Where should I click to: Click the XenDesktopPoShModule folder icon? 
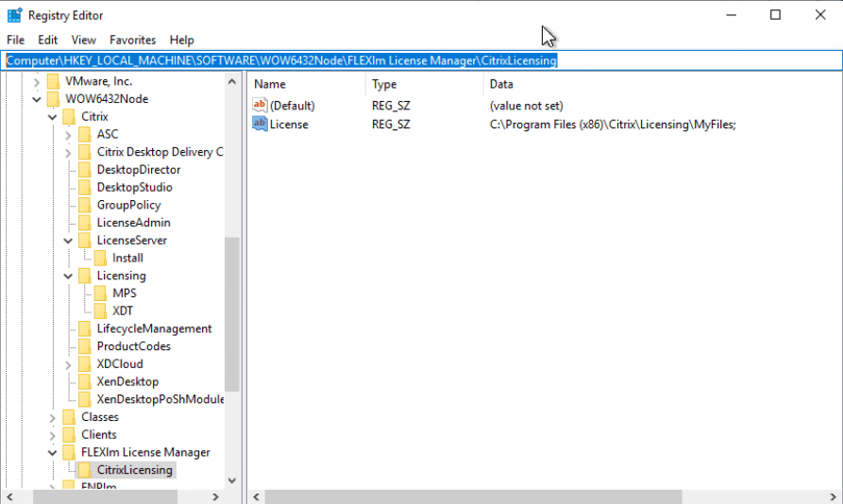coord(84,399)
